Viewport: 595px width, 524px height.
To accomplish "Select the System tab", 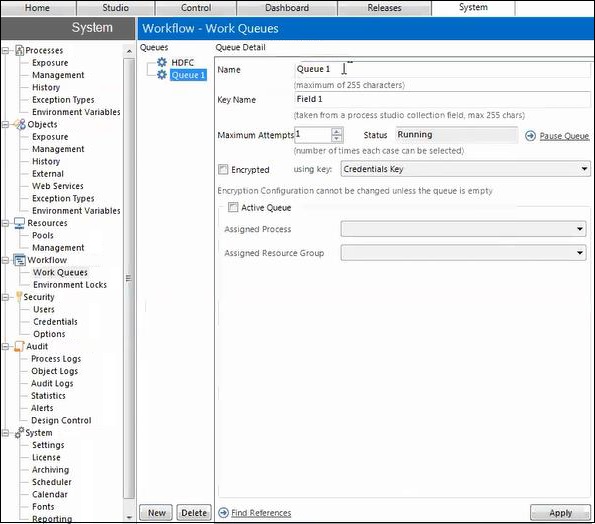I will pos(473,8).
